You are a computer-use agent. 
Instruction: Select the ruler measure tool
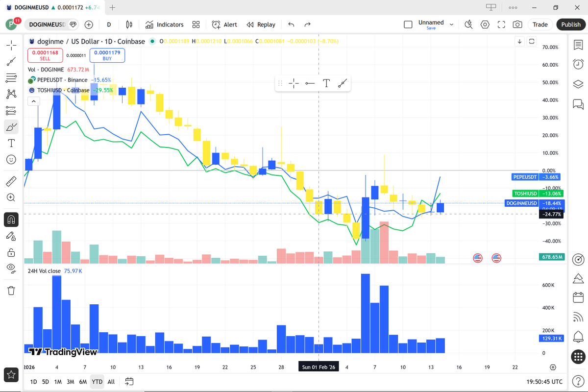[11, 181]
